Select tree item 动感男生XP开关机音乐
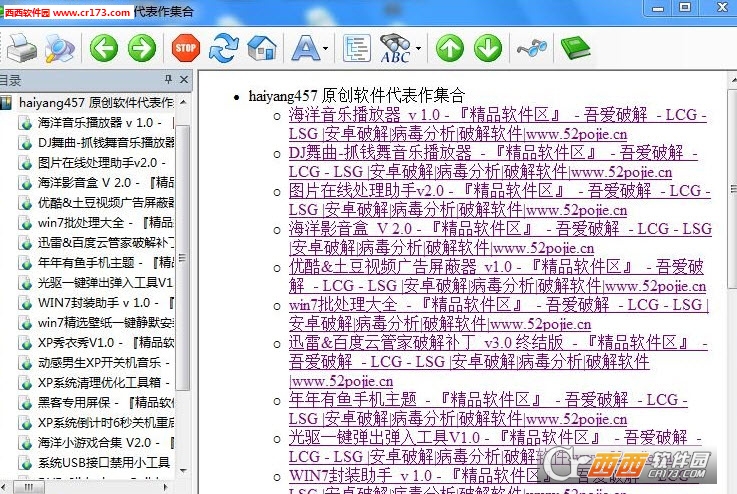This screenshot has width=737, height=494. (x=103, y=362)
